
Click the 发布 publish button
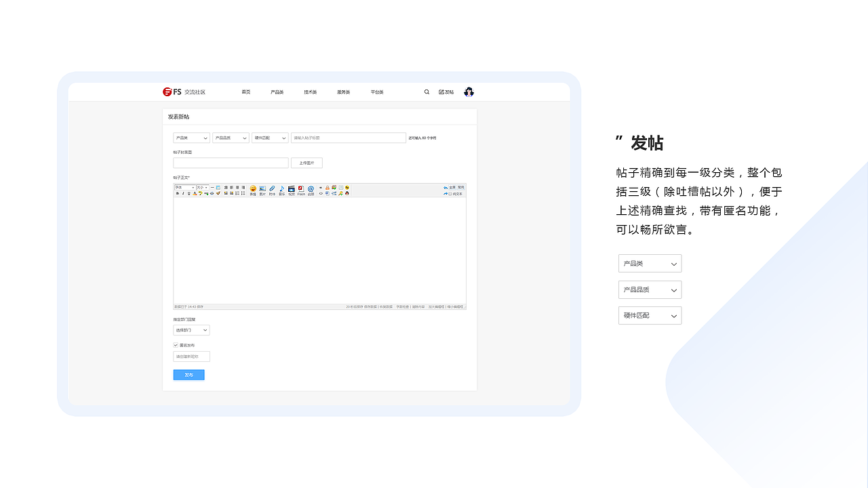(x=189, y=374)
